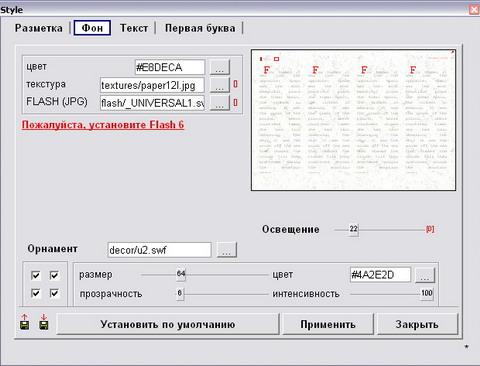Toggle the bottom-right ornament corner checkbox
This screenshot has height=366, width=480.
pyautogui.click(x=54, y=293)
